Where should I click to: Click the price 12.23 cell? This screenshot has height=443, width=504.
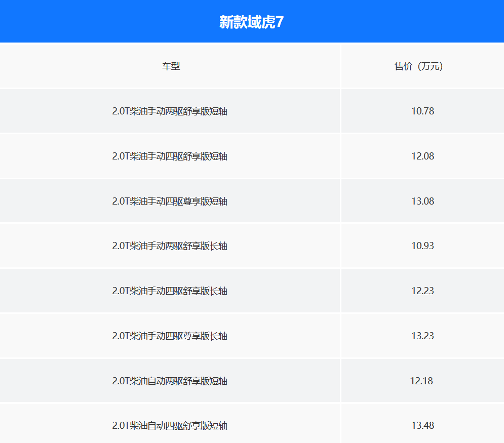422,291
